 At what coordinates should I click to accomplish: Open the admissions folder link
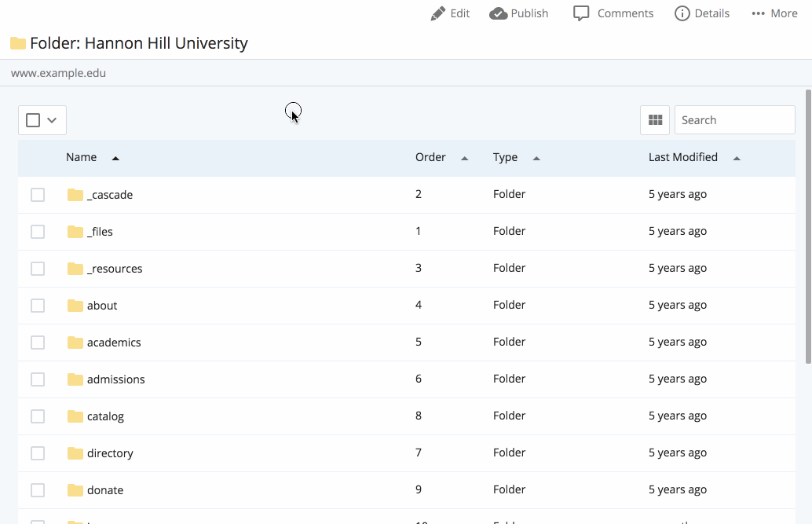[116, 379]
